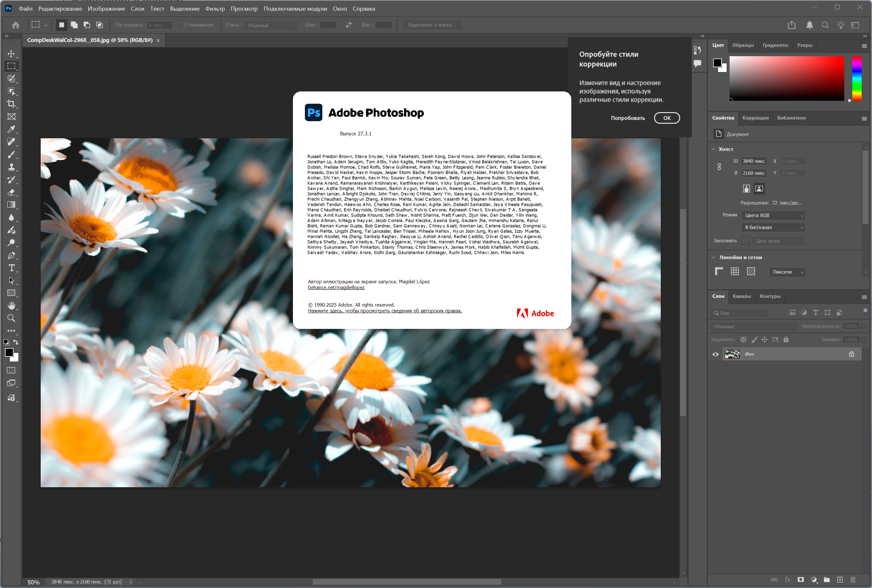Open the Режим Цвета RGB dropdown
This screenshot has width=872, height=588.
773,215
